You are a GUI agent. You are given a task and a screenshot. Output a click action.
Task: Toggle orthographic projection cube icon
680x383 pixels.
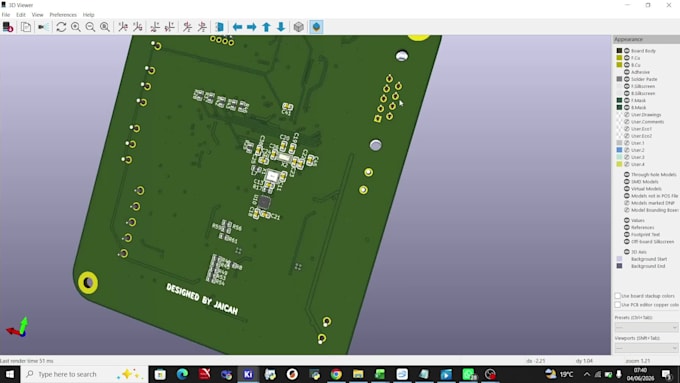[x=298, y=27]
